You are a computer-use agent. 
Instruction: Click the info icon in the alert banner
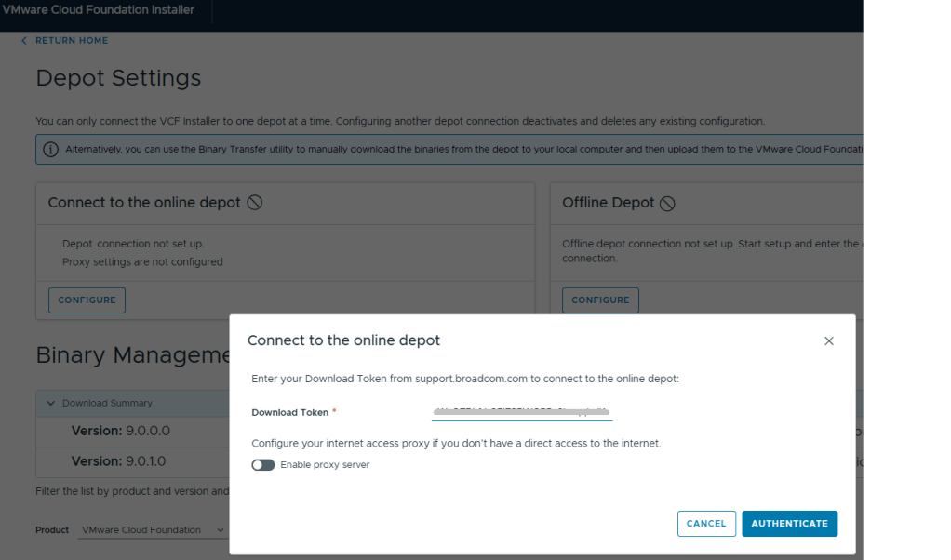click(x=50, y=150)
